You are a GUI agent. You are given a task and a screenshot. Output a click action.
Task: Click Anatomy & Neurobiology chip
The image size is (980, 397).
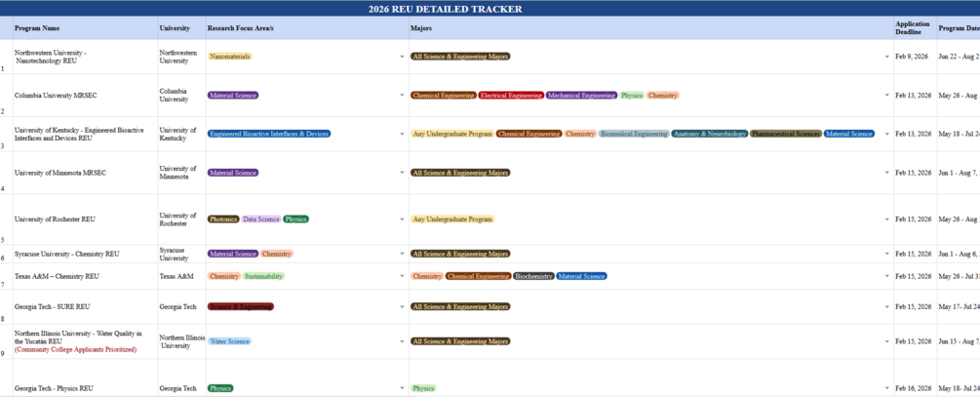[710, 134]
